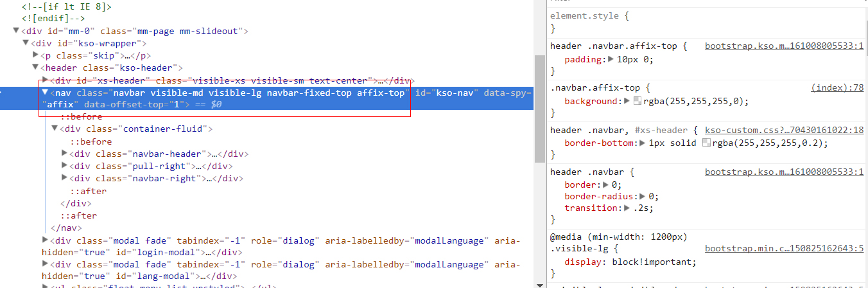Open the border-bottom color swatch picker
This screenshot has height=288, width=868.
point(707,143)
